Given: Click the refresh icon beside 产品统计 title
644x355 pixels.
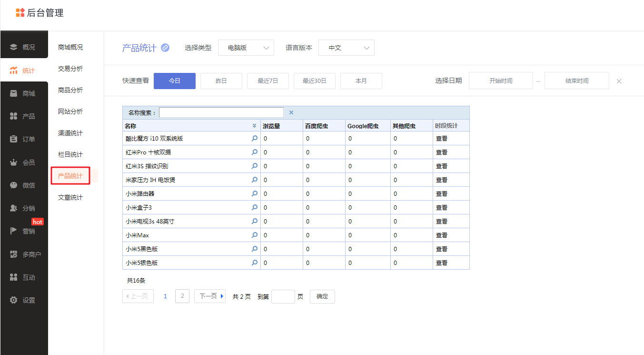Looking at the screenshot, I should point(165,48).
